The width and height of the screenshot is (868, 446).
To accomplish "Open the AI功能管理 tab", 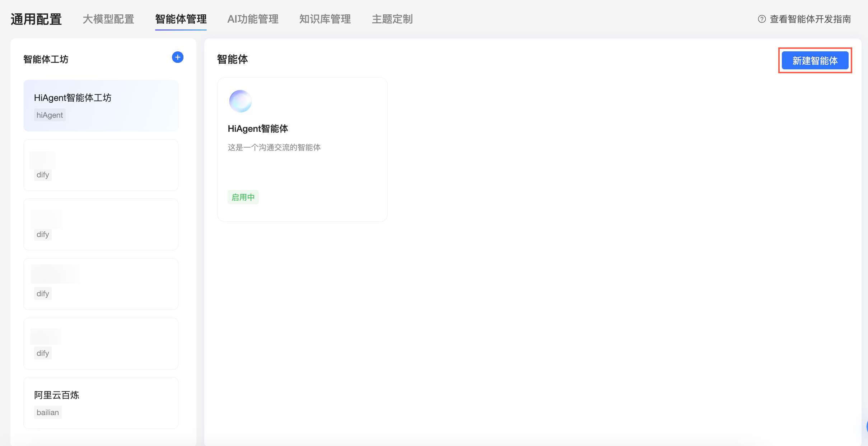I will click(x=253, y=19).
